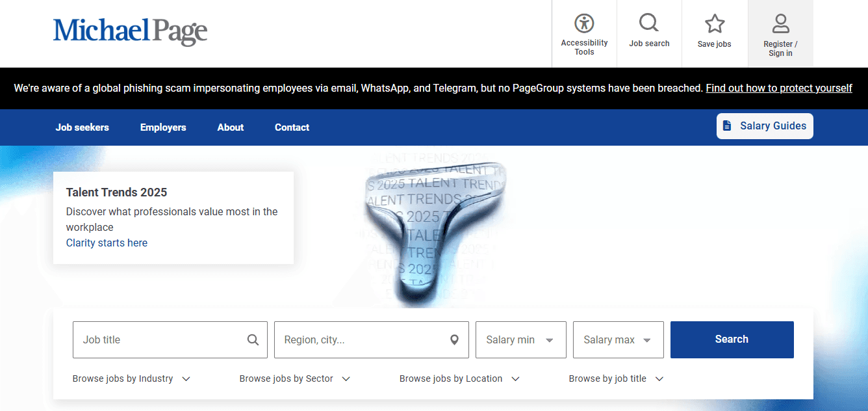Open the Contact menu item
This screenshot has width=868, height=411.
pos(292,127)
